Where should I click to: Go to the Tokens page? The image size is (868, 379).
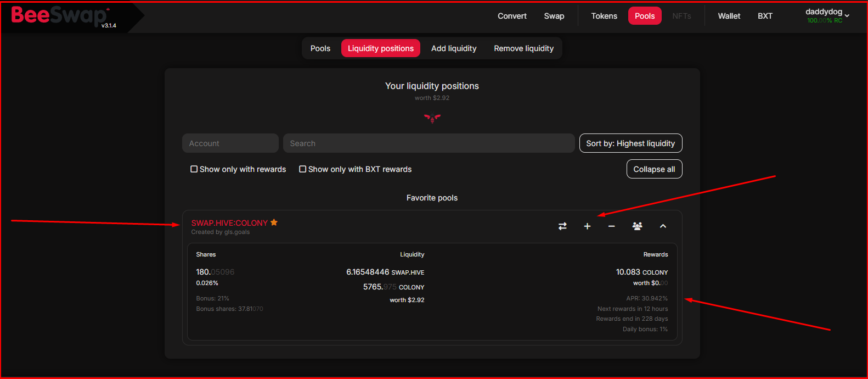coord(604,16)
